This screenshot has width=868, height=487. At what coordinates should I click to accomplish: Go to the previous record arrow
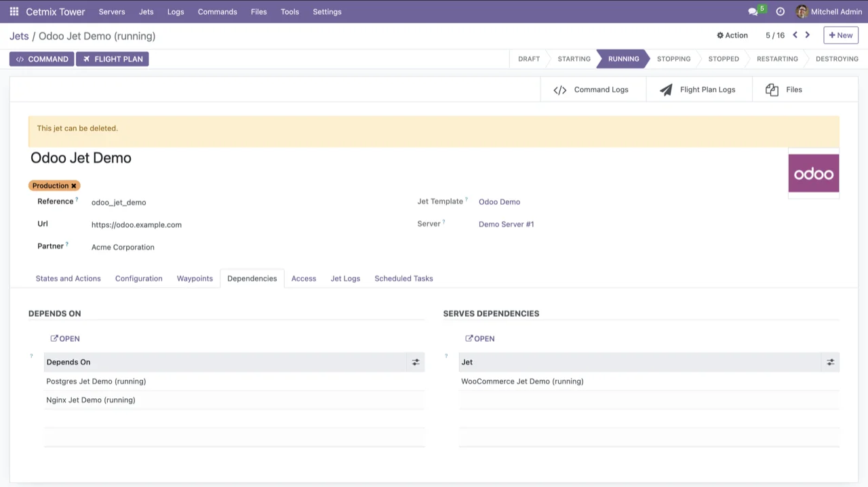coord(795,35)
